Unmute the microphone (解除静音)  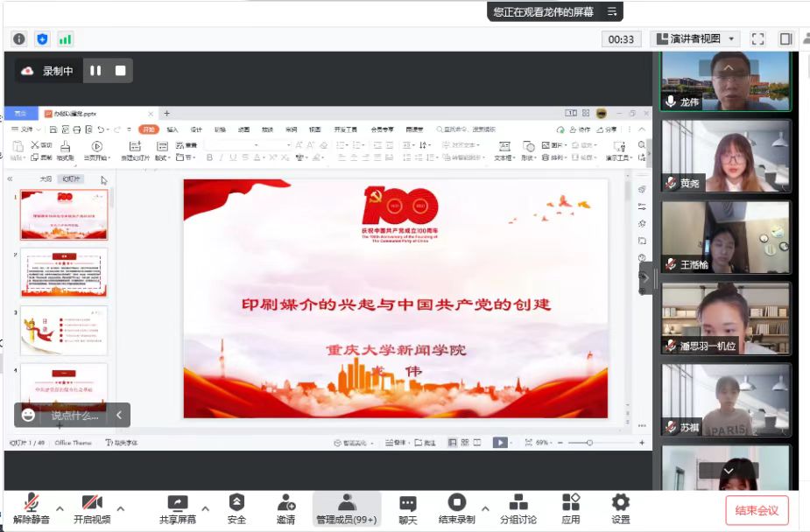pos(31,503)
